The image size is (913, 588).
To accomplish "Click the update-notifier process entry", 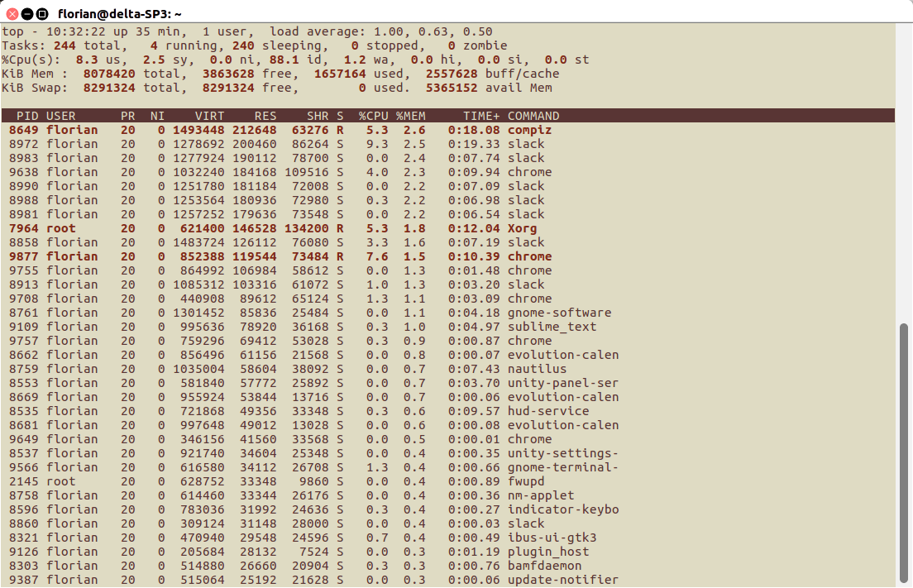I will click(562, 580).
